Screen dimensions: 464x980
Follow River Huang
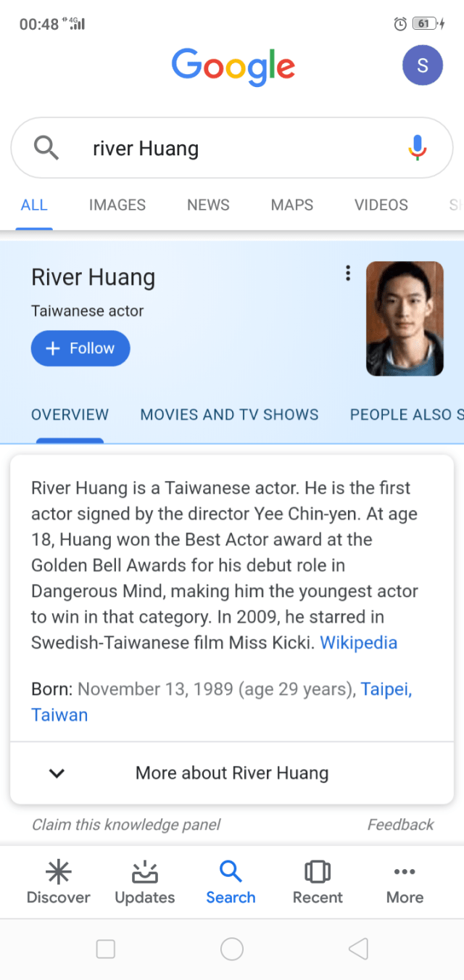80,348
